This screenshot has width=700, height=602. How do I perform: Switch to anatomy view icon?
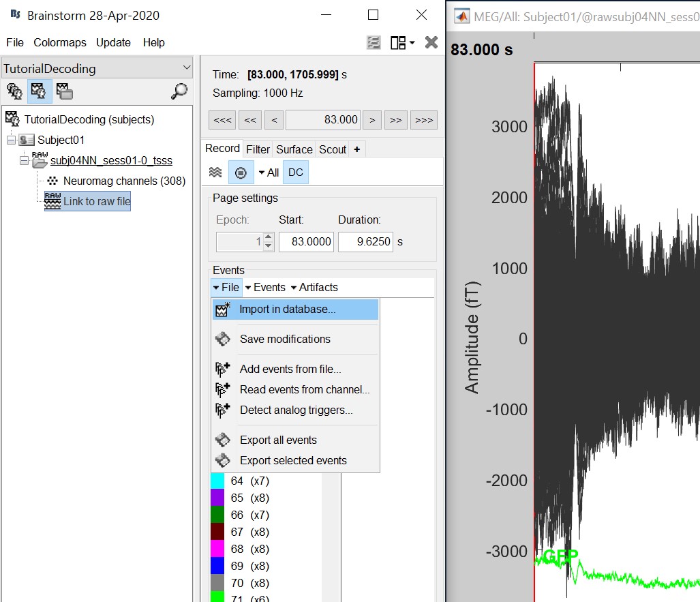click(x=14, y=91)
